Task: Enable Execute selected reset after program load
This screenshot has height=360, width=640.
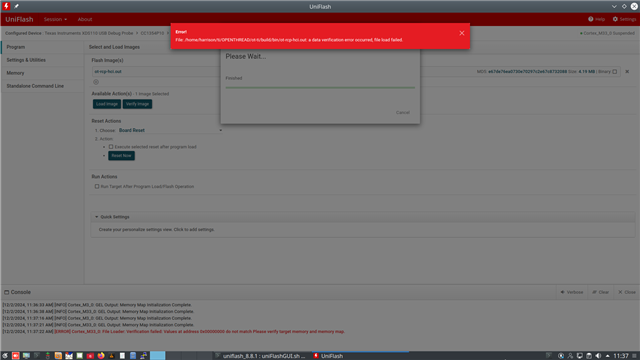Action: [111, 147]
